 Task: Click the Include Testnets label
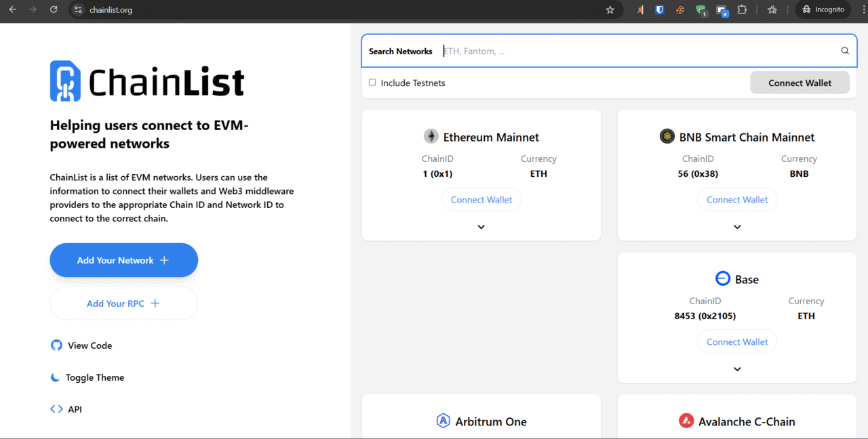pos(413,83)
